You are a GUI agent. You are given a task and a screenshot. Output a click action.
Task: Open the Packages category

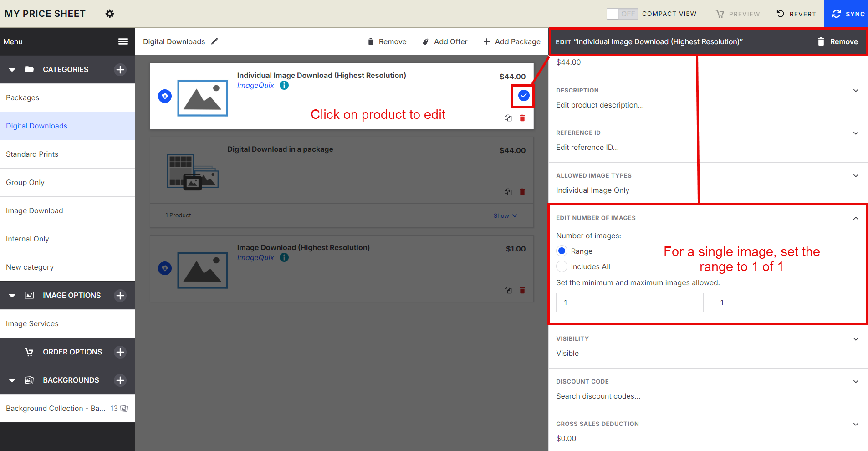pyautogui.click(x=67, y=98)
